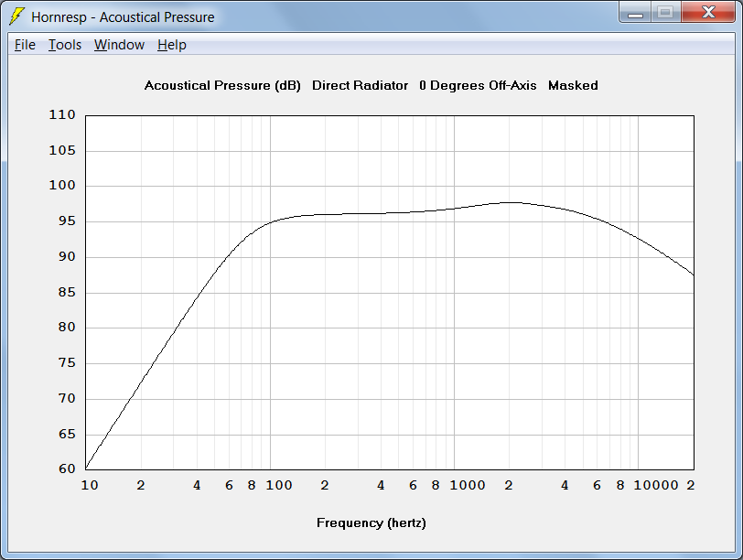Click the 100 dB axis value
Viewport: 743px width, 560px height.
62,185
